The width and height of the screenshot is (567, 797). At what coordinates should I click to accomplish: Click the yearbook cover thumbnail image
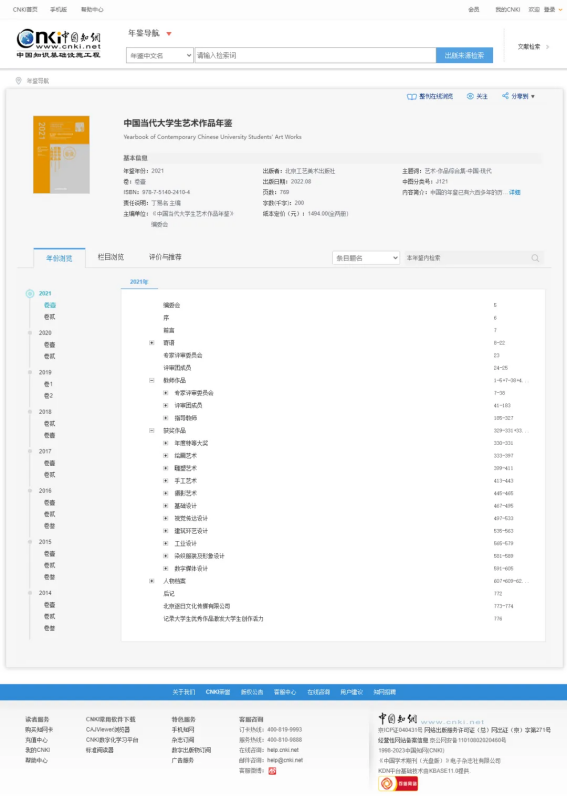(61, 155)
